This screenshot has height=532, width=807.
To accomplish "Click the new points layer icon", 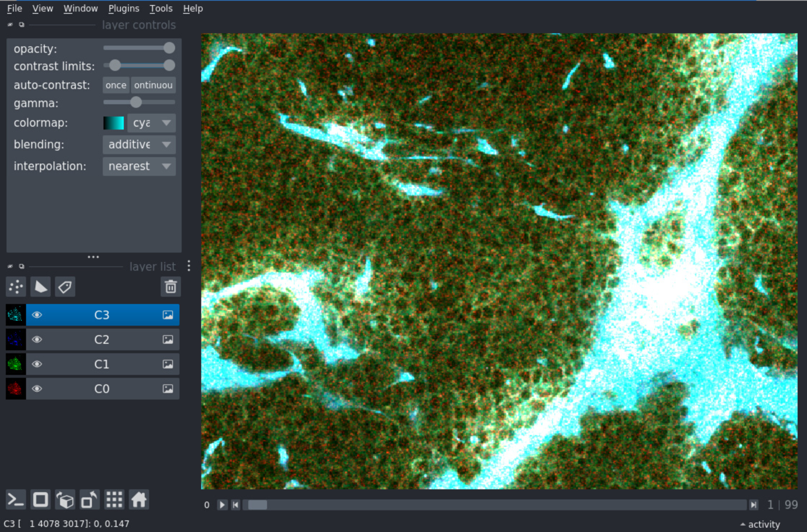I will tap(16, 287).
